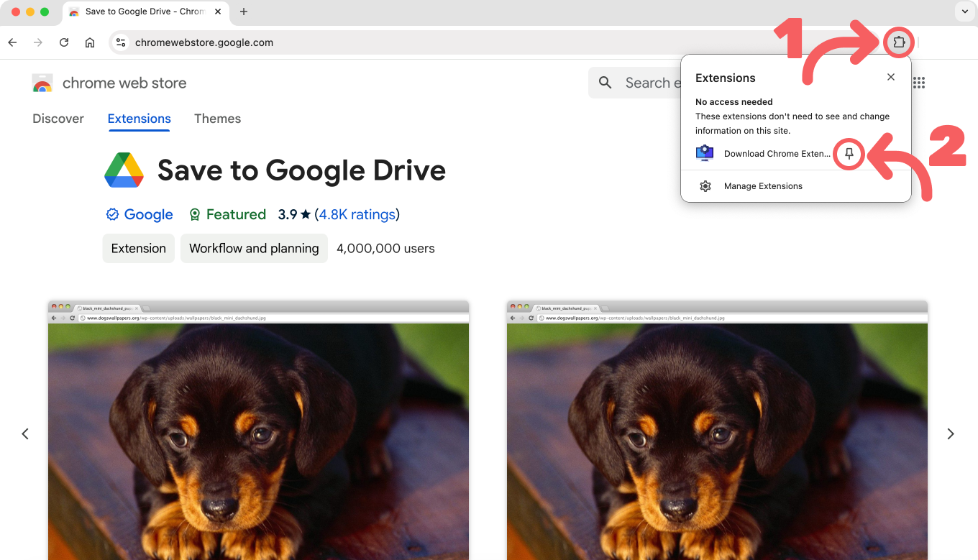Switch to the Themes tab
978x560 pixels.
pos(217,119)
